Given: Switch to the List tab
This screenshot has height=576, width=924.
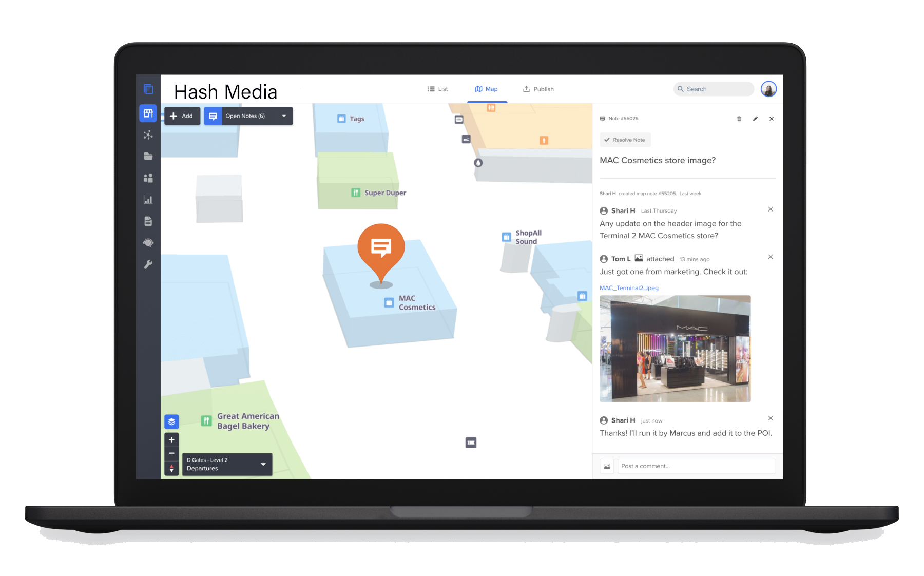Looking at the screenshot, I should [437, 89].
